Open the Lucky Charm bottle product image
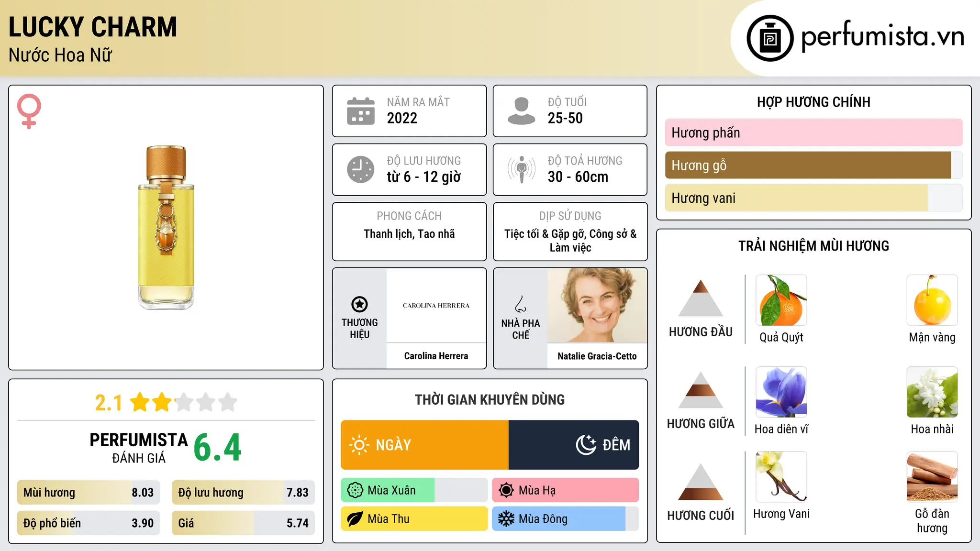The image size is (980, 551). pos(166,228)
